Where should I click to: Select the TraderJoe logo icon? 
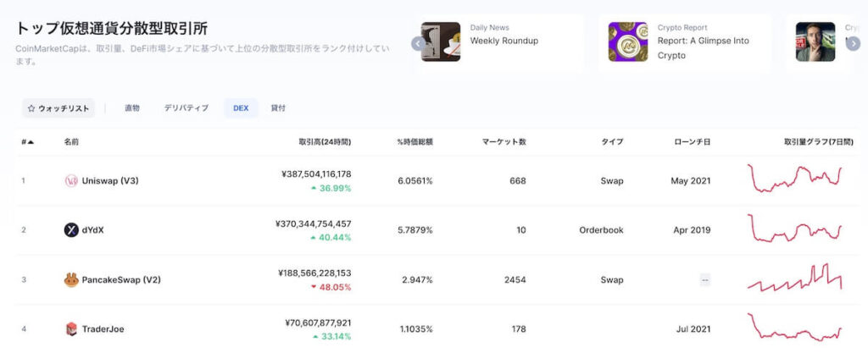click(x=71, y=329)
